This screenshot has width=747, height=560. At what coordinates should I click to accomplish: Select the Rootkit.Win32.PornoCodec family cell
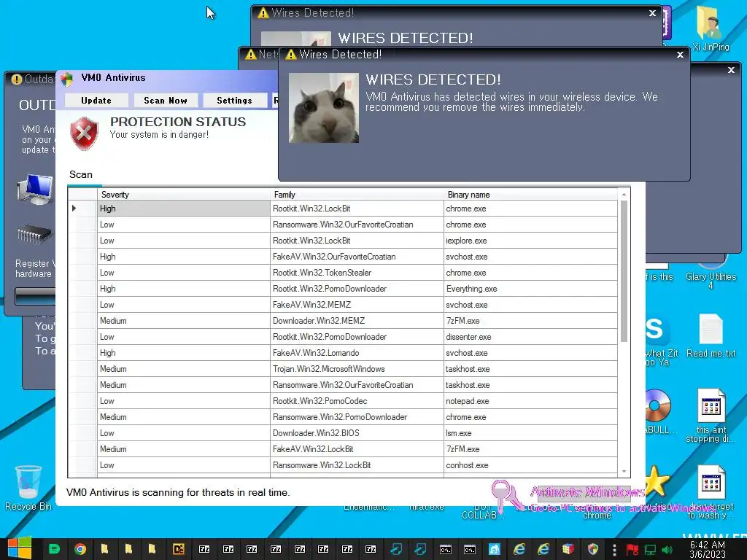pos(357,401)
